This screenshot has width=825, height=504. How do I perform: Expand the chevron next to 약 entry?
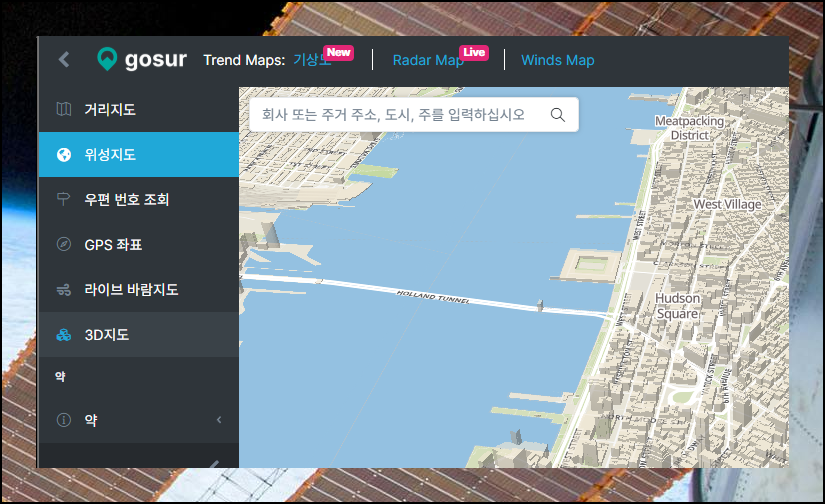tap(219, 420)
